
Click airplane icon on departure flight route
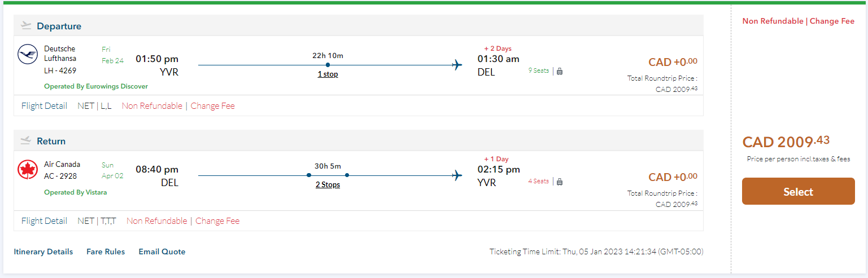coord(457,65)
